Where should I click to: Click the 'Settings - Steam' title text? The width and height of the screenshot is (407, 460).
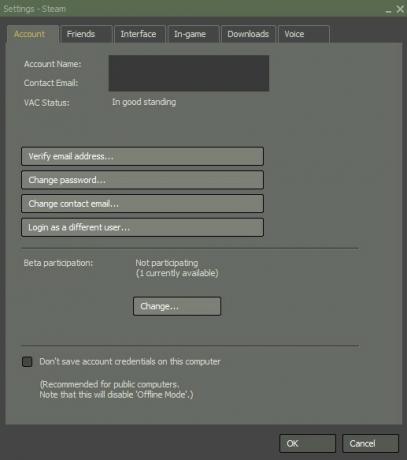pyautogui.click(x=34, y=9)
